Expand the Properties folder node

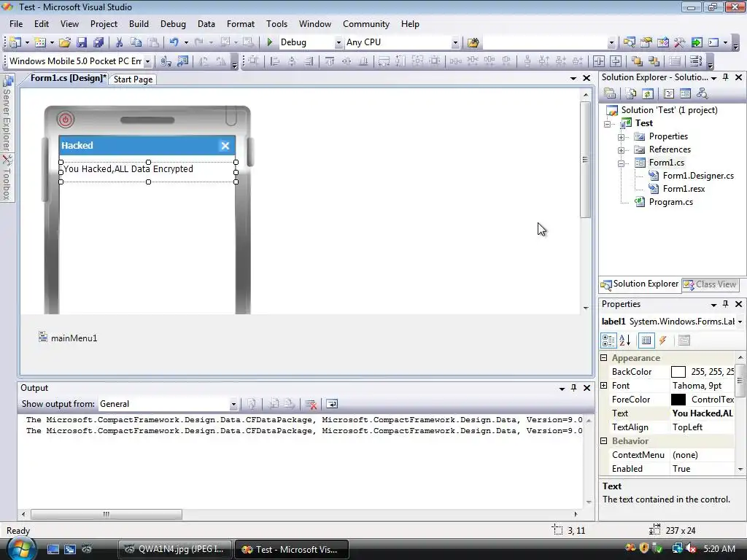tap(622, 137)
